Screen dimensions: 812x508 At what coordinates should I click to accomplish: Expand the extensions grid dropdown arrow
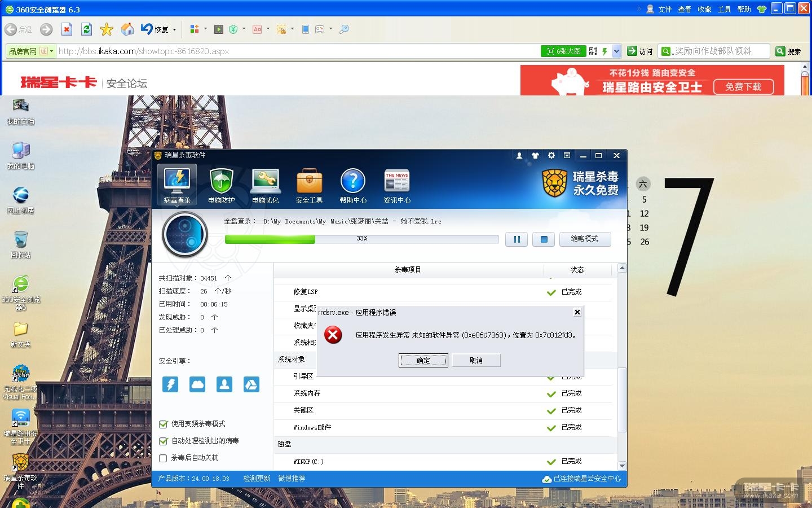coord(205,29)
